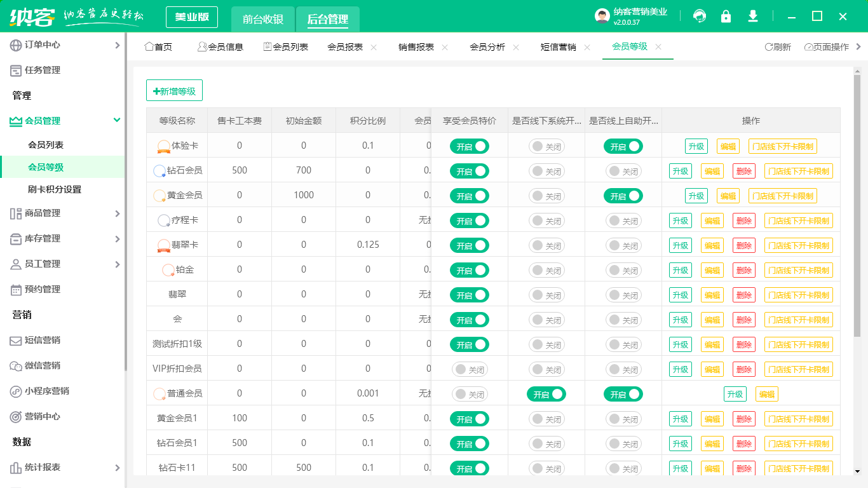This screenshot has width=868, height=488.
Task: Enable 线上自助开卡 toggle for 疗程卡
Action: [623, 221]
